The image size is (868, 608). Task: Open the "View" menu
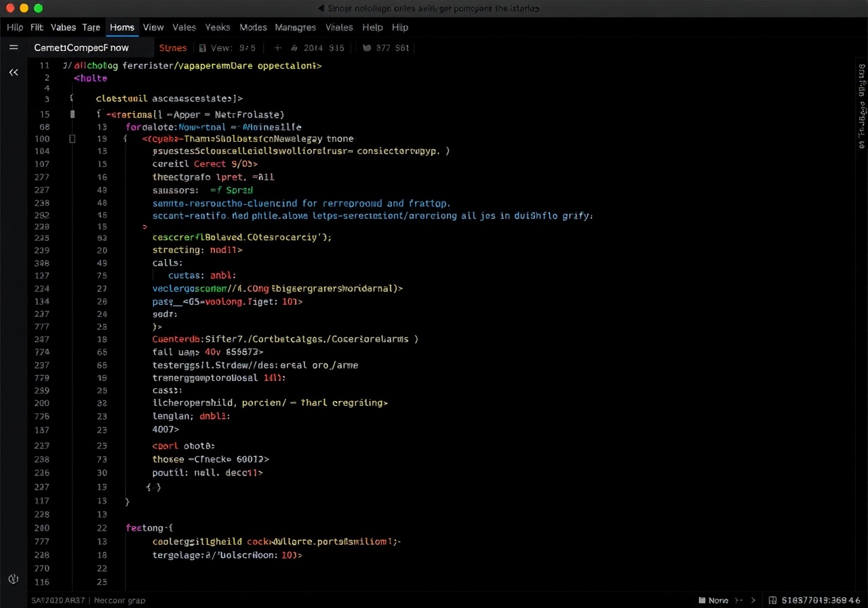[x=153, y=28]
